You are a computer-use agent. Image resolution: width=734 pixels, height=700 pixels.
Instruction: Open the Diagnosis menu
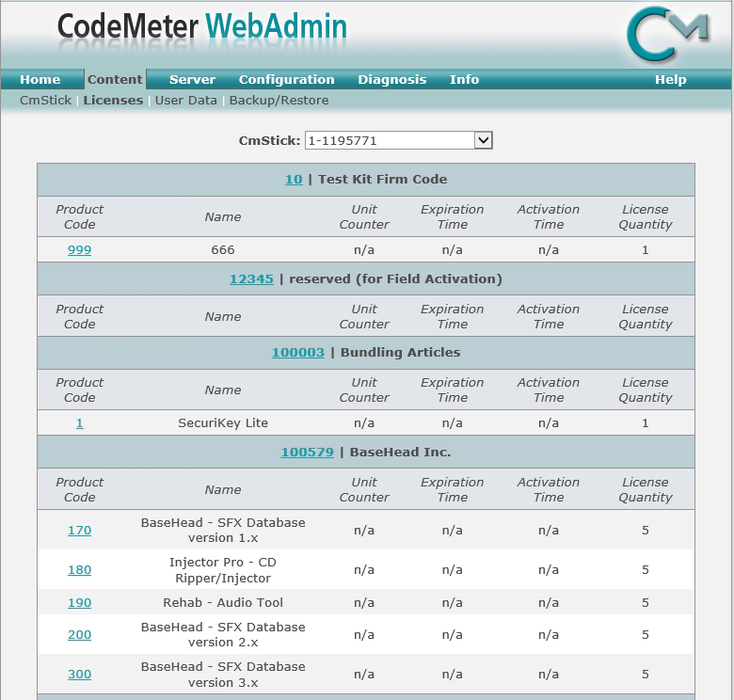(391, 79)
